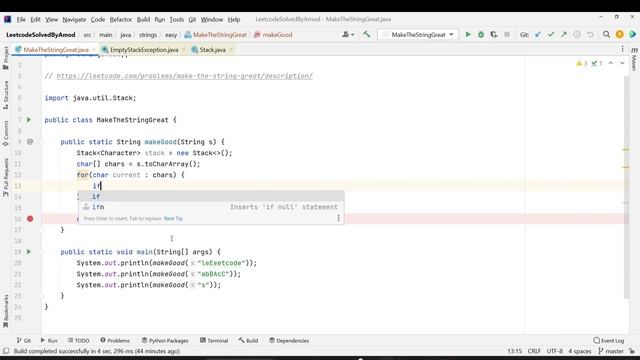Open the Pull Requests tool window

(x=6, y=178)
